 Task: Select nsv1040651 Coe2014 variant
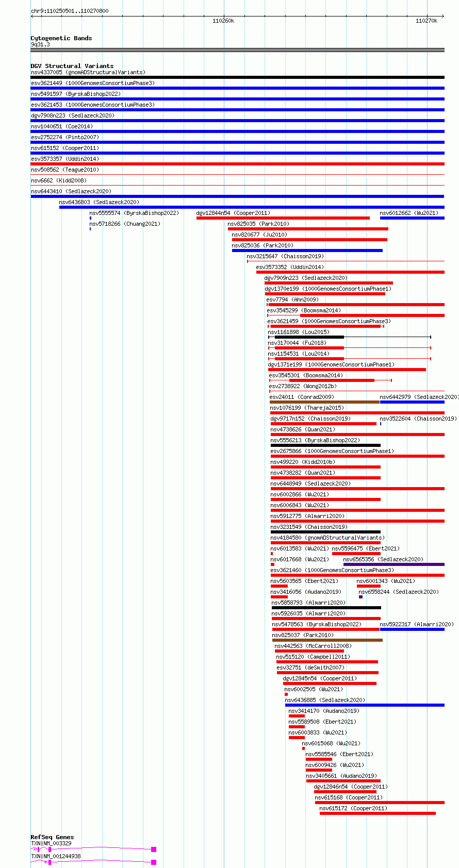tap(62, 126)
